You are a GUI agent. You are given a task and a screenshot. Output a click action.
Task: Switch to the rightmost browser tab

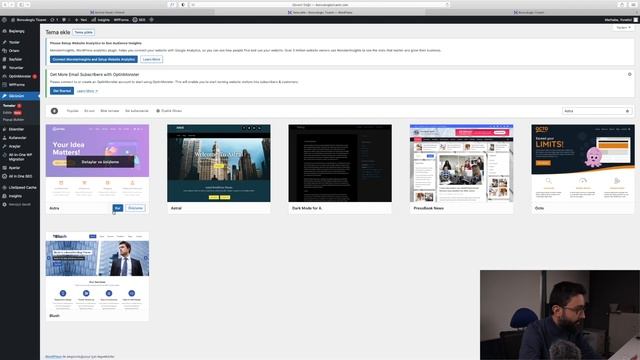click(x=529, y=12)
